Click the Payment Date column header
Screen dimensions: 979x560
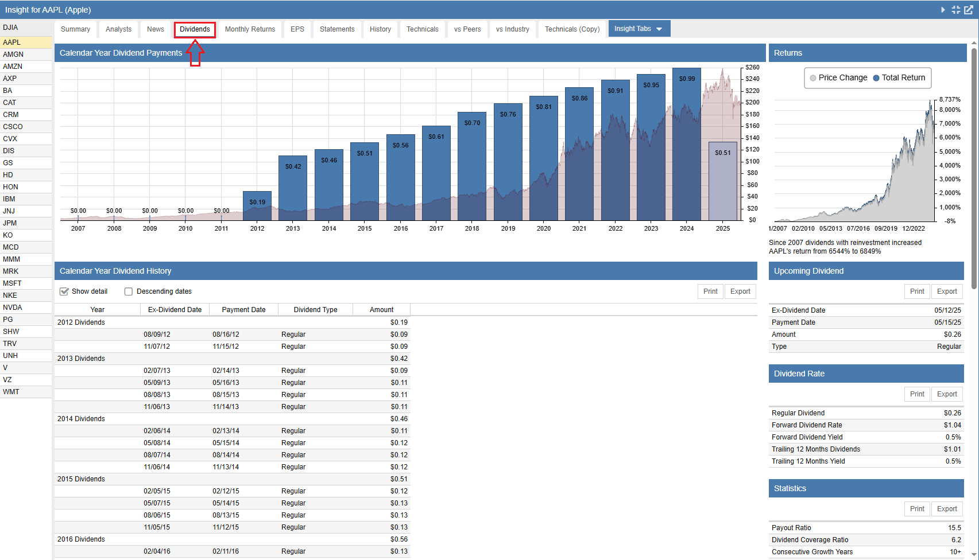244,310
